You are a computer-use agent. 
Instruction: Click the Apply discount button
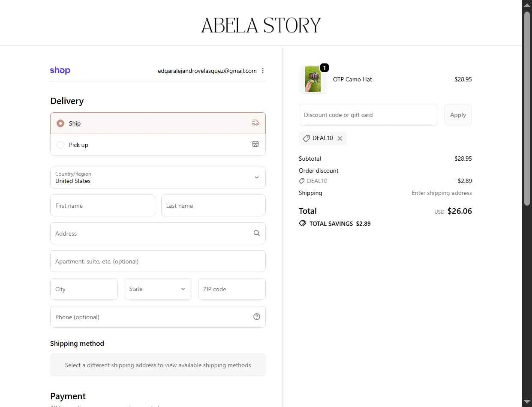coord(458,115)
